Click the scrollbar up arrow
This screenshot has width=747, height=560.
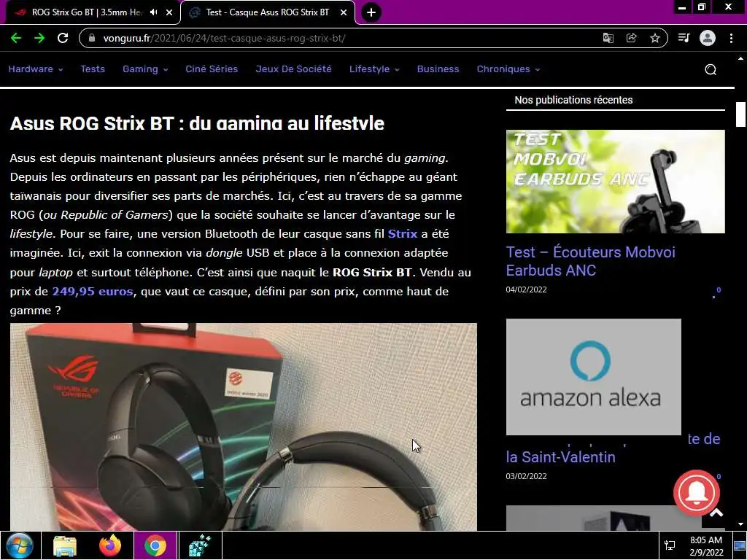pos(740,58)
